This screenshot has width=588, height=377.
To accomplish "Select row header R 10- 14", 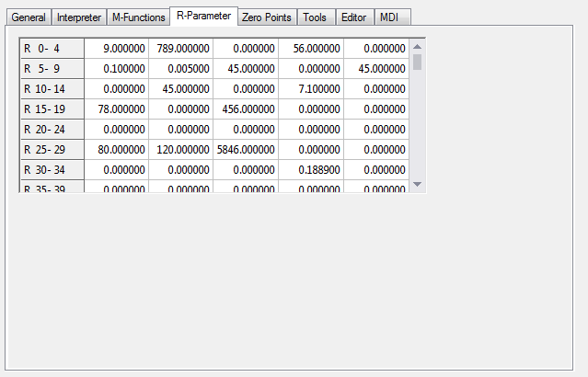I will coord(52,89).
